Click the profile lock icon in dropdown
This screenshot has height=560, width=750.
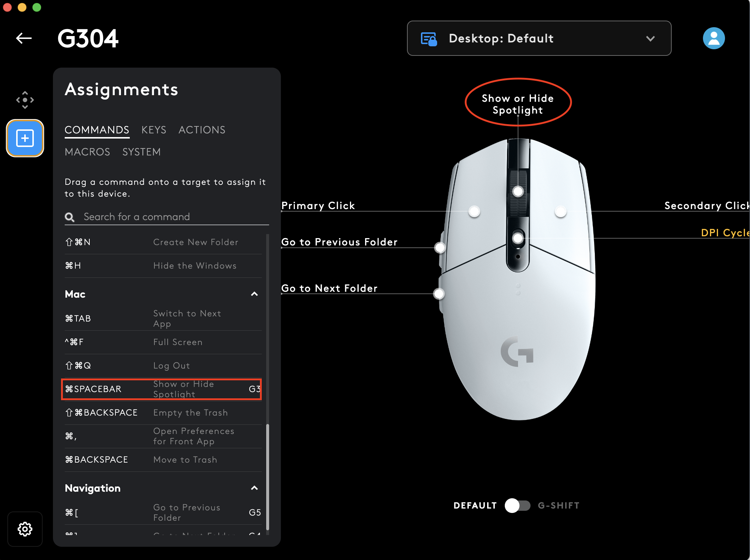(429, 39)
